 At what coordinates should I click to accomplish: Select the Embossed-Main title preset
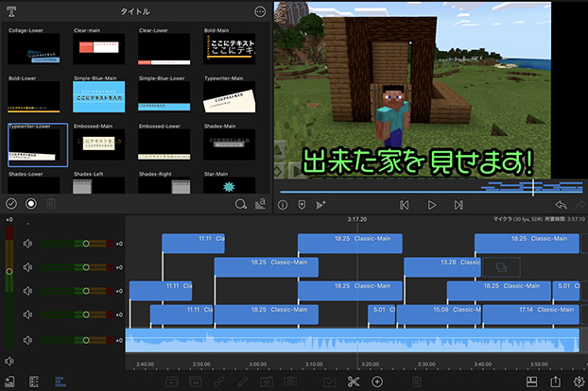pyautogui.click(x=99, y=142)
